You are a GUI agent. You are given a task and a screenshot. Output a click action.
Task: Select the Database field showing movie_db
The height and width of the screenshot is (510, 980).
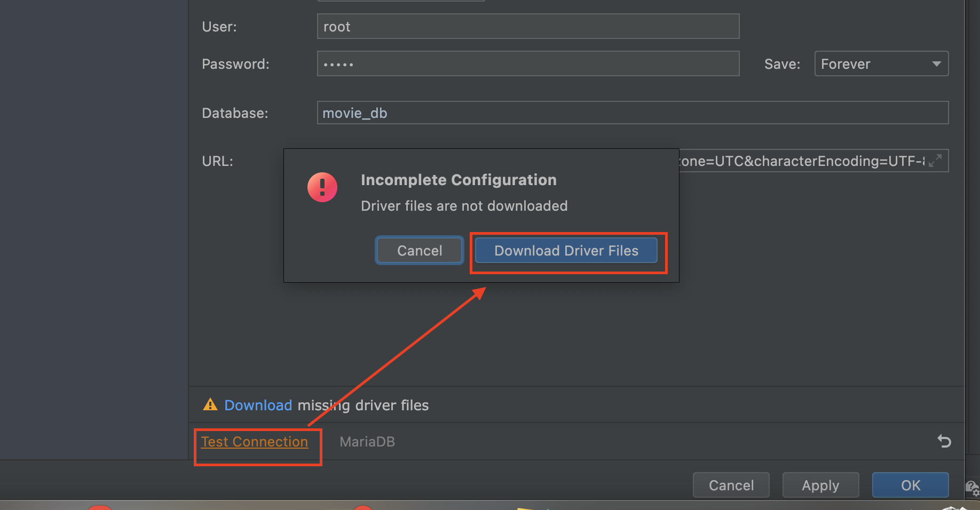(x=587, y=113)
